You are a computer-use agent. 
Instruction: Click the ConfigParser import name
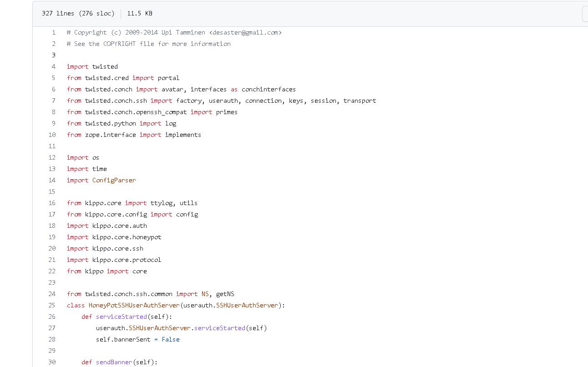point(114,180)
